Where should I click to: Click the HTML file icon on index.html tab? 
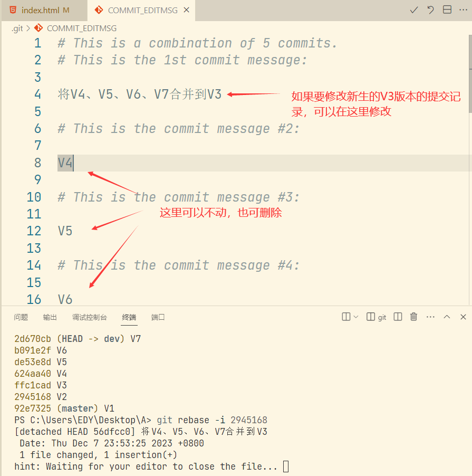(13, 10)
